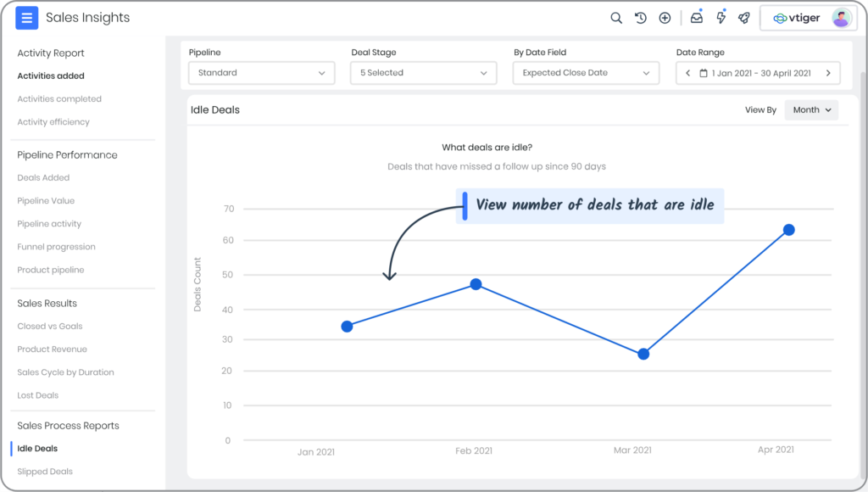868x492 pixels.
Task: Click the Sales Process Reports heading
Action: tap(68, 426)
